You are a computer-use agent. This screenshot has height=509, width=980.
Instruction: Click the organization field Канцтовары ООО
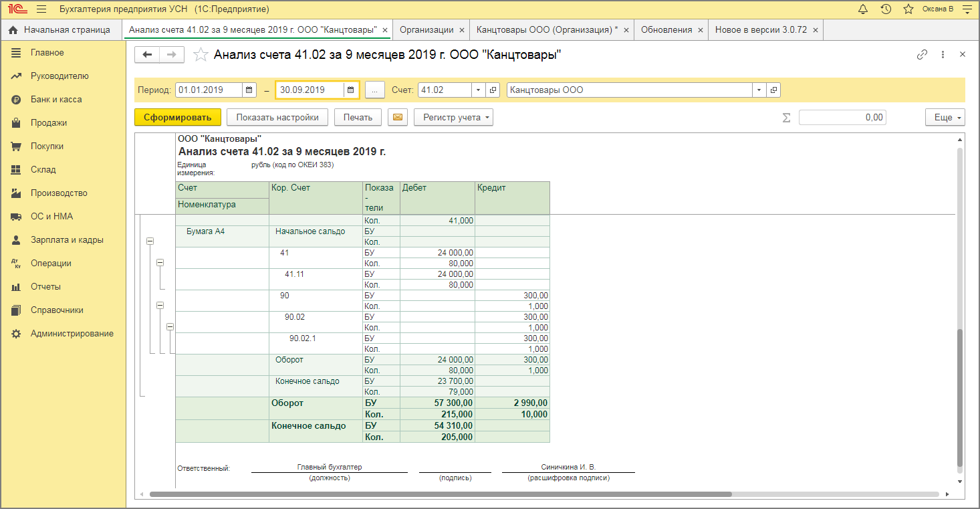629,90
